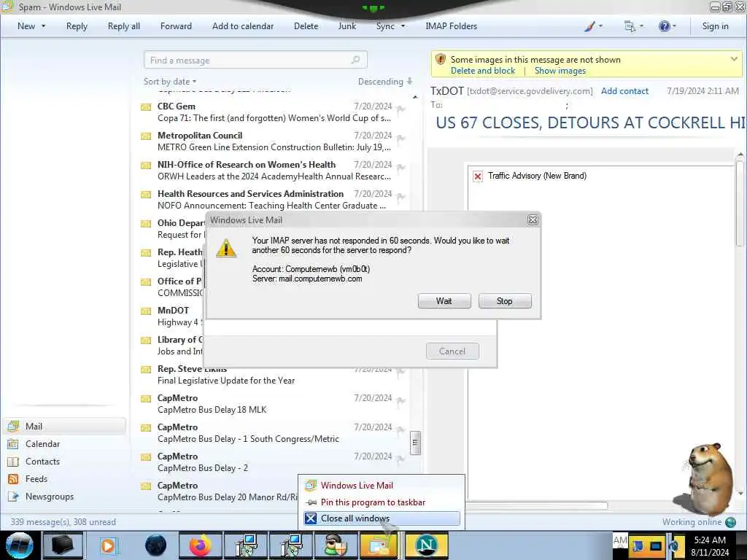Image resolution: width=747 pixels, height=560 pixels.
Task: Select Close all windows in jump list
Action: 382,518
